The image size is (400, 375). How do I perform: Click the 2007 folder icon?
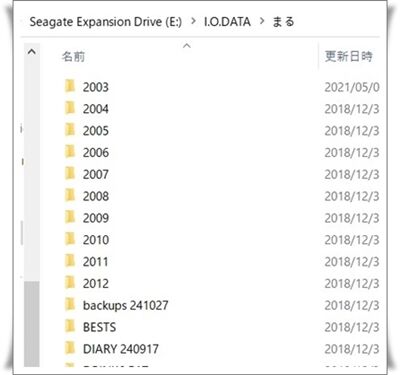coord(70,173)
